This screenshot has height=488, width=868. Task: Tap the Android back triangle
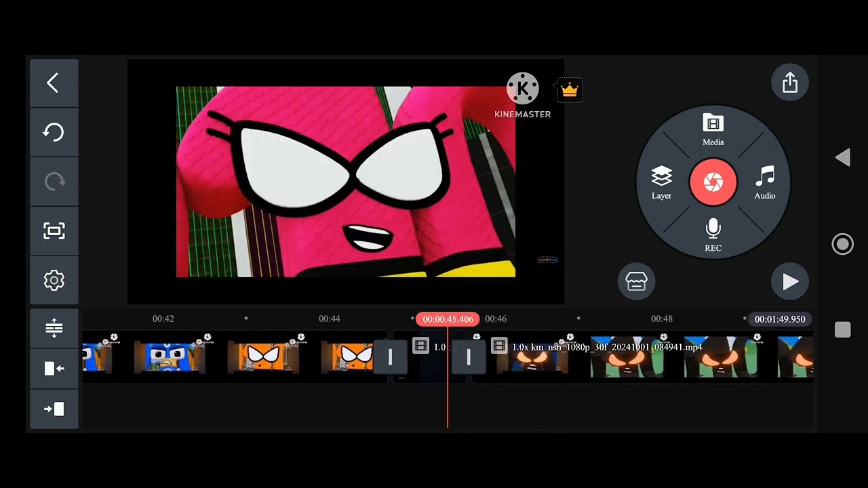[842, 157]
